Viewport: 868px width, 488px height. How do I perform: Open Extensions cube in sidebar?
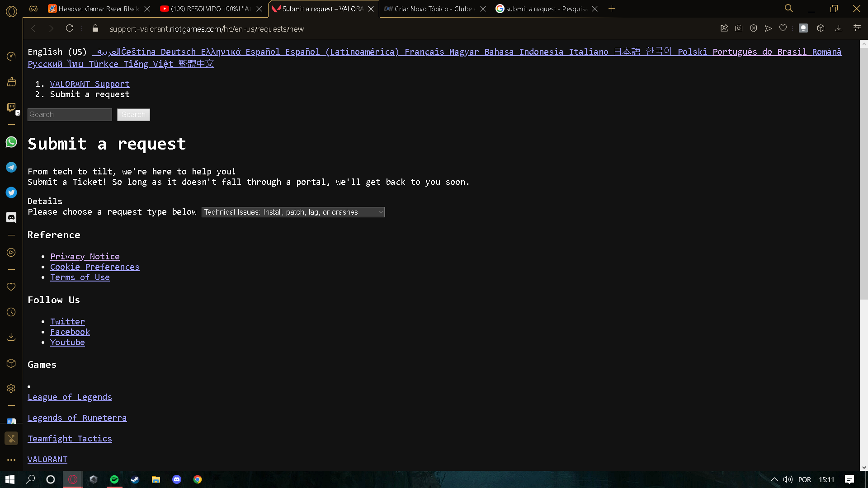click(11, 363)
